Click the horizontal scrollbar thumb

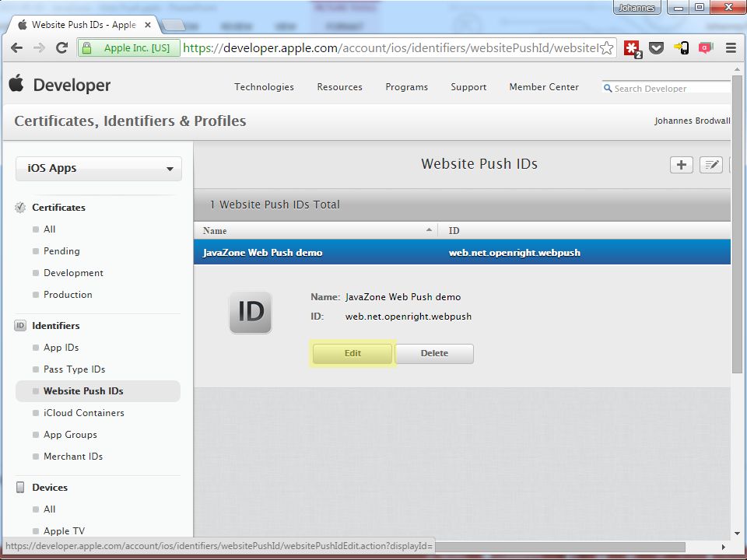[x=559, y=547]
